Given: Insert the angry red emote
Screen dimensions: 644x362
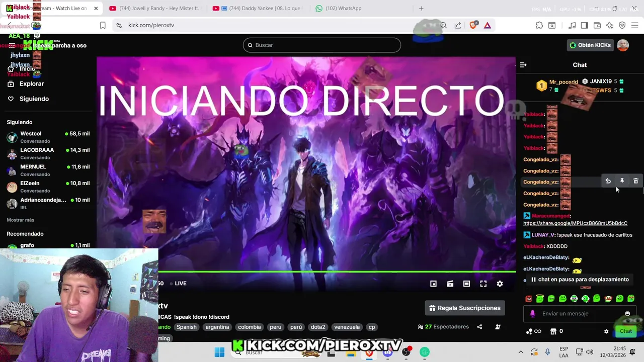Looking at the screenshot, I should 529,299.
